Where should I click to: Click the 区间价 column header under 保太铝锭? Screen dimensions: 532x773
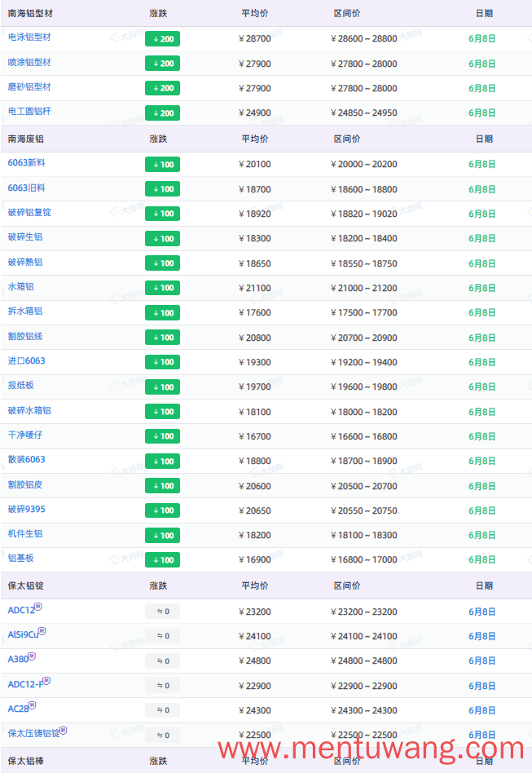click(x=347, y=585)
